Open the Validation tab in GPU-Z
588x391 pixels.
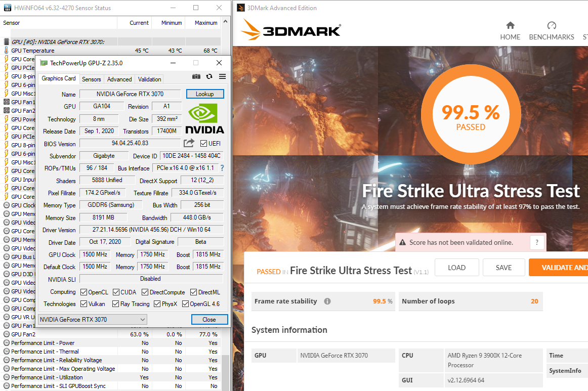[x=149, y=79]
